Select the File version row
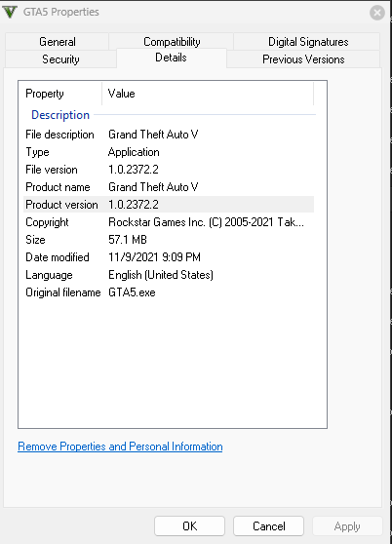The image size is (392, 544). [x=169, y=170]
